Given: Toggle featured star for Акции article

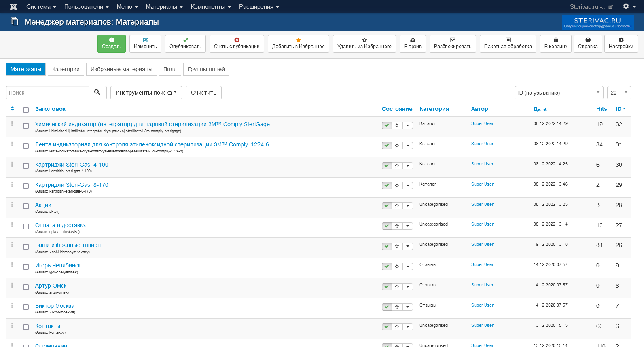Looking at the screenshot, I should click(x=397, y=206).
